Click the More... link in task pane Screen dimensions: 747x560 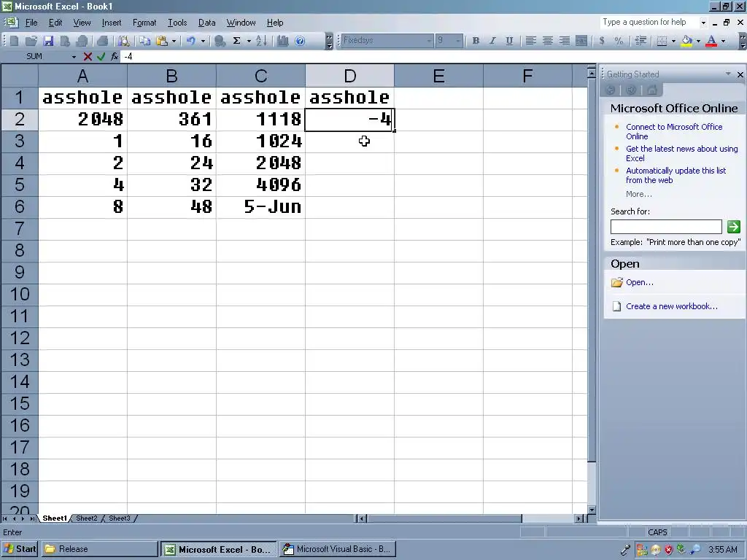click(x=638, y=194)
